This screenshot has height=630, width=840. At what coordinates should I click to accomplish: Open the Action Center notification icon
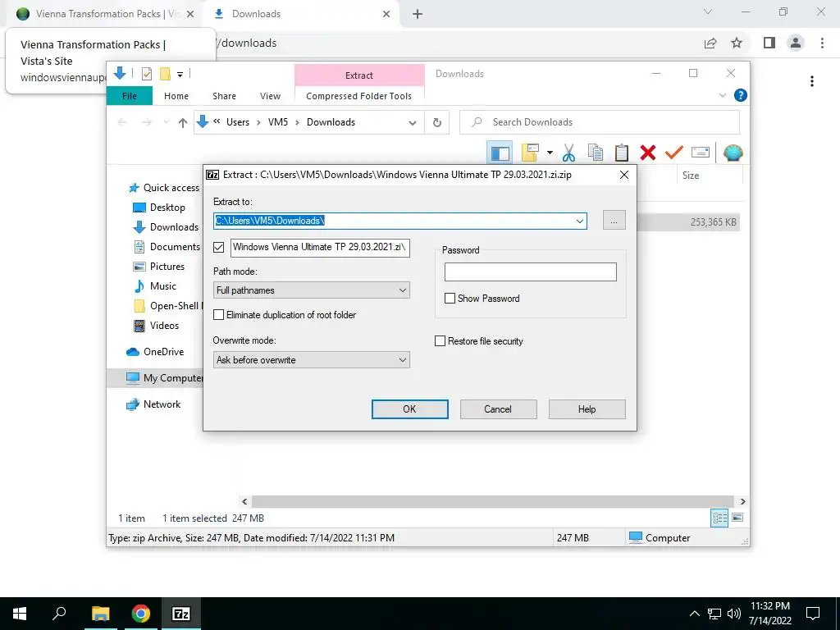pyautogui.click(x=813, y=614)
